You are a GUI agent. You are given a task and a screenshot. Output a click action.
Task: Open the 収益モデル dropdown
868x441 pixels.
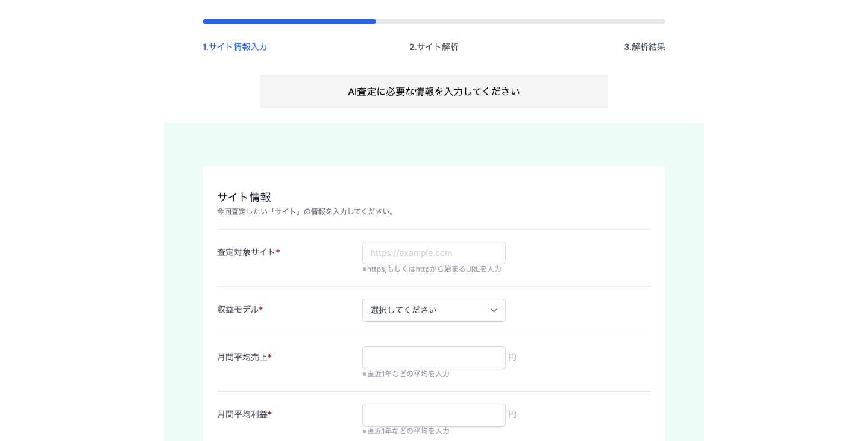tap(428, 310)
